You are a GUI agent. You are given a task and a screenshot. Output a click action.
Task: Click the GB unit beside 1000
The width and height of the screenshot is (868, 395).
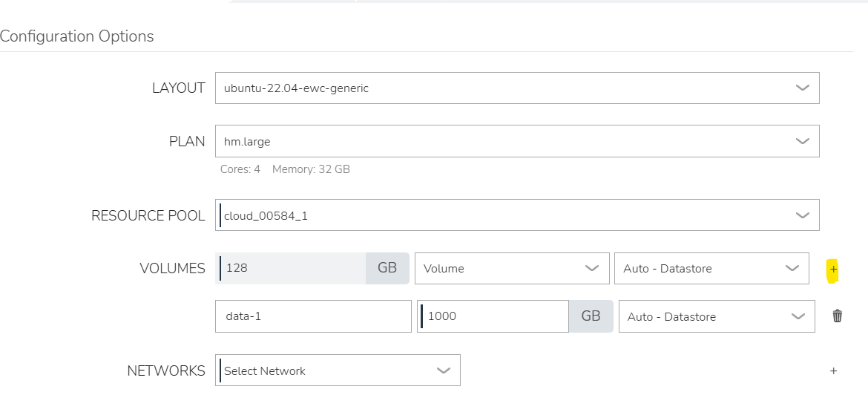[591, 316]
